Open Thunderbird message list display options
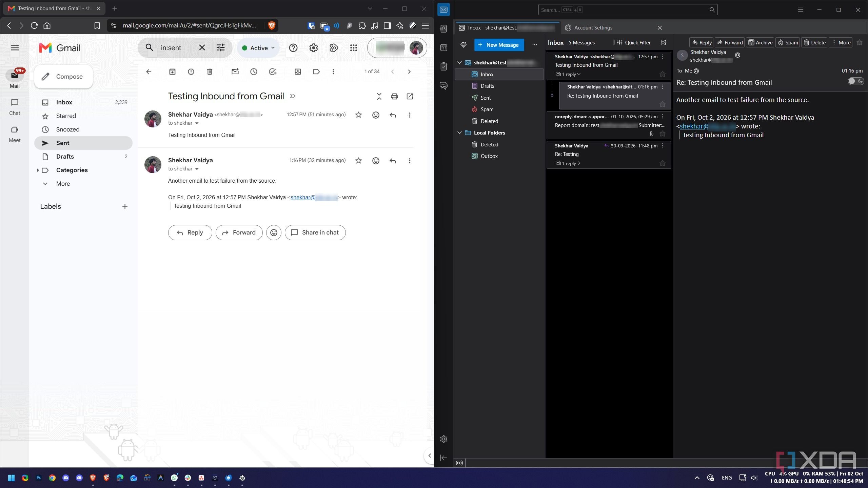The height and width of the screenshot is (488, 868). [x=663, y=42]
